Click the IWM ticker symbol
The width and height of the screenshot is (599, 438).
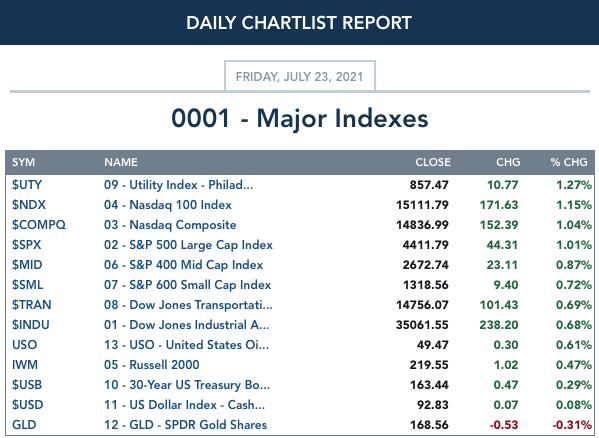(25, 365)
